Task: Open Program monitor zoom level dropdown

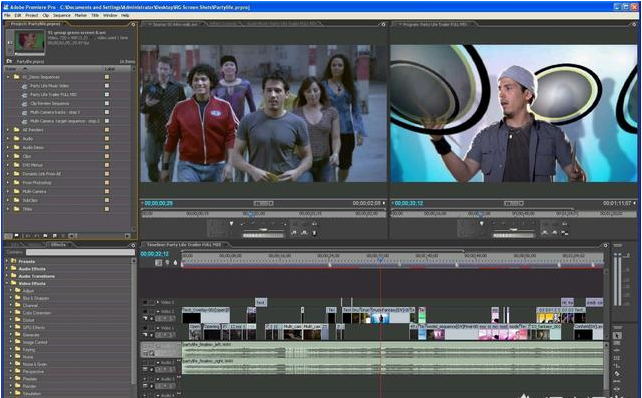Action: tap(514, 204)
